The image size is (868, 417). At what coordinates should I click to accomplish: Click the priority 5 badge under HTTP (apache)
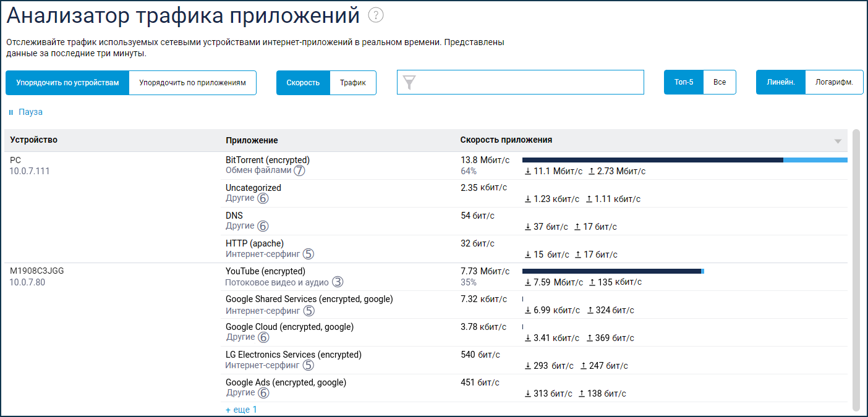coord(308,254)
